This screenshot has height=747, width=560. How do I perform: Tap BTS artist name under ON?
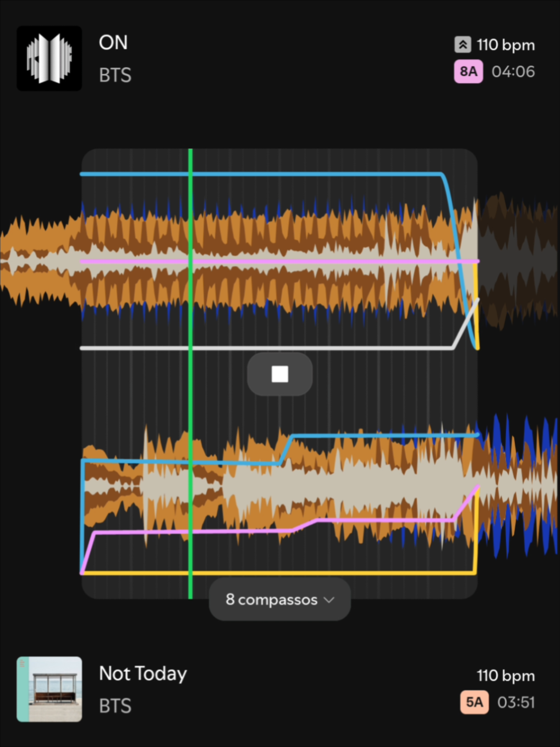[115, 75]
